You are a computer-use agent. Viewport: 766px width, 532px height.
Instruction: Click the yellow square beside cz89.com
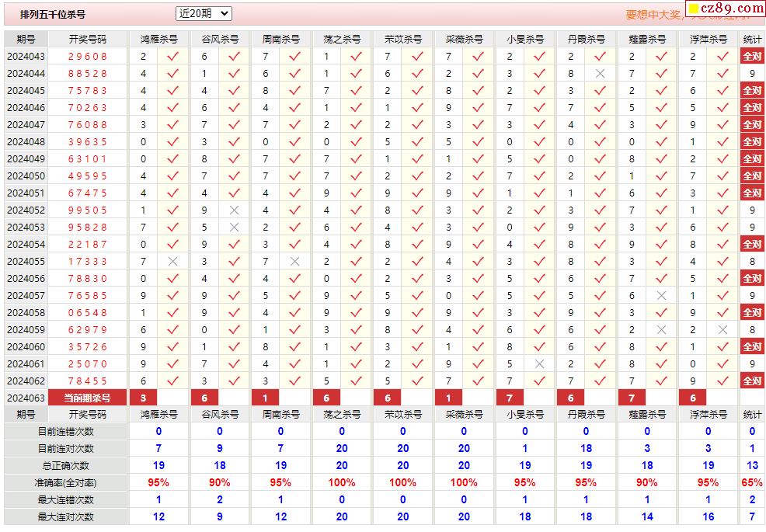[x=693, y=9]
